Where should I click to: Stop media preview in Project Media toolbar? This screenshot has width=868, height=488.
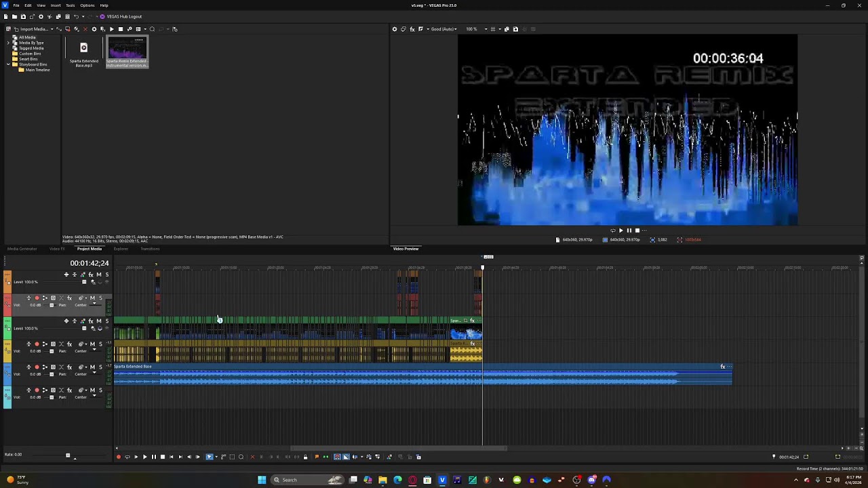(121, 29)
